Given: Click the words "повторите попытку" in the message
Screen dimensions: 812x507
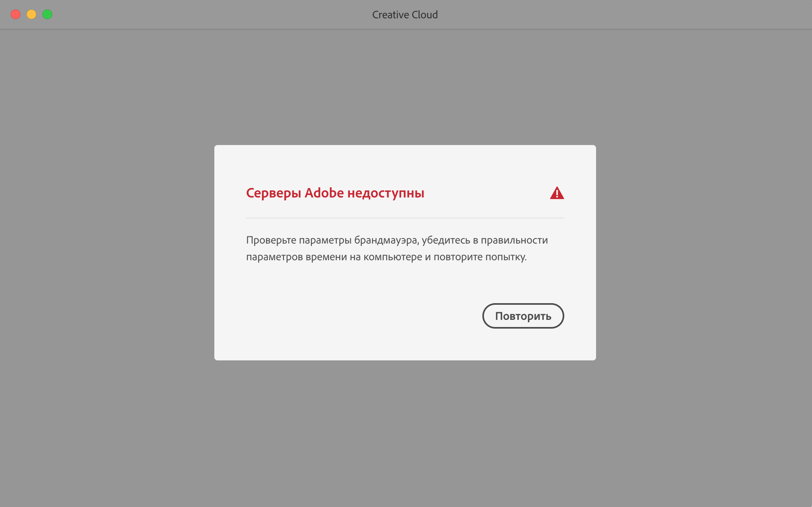Looking at the screenshot, I should point(479,257).
